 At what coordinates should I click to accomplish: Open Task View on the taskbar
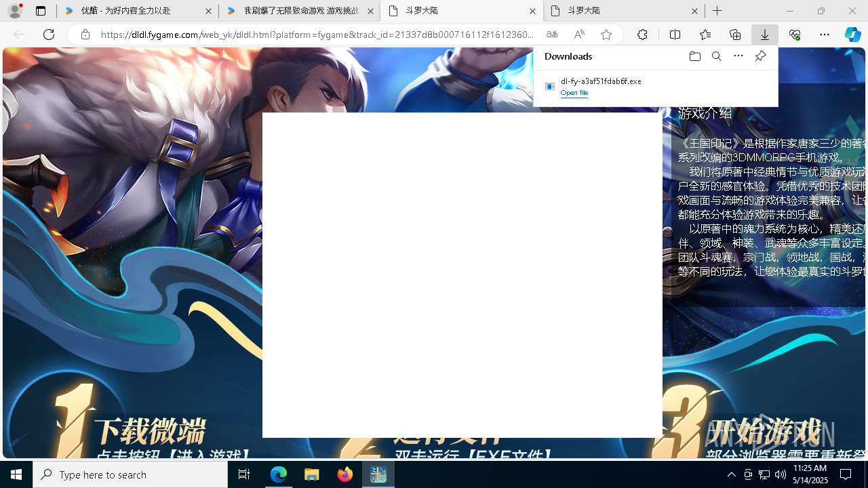coord(244,474)
